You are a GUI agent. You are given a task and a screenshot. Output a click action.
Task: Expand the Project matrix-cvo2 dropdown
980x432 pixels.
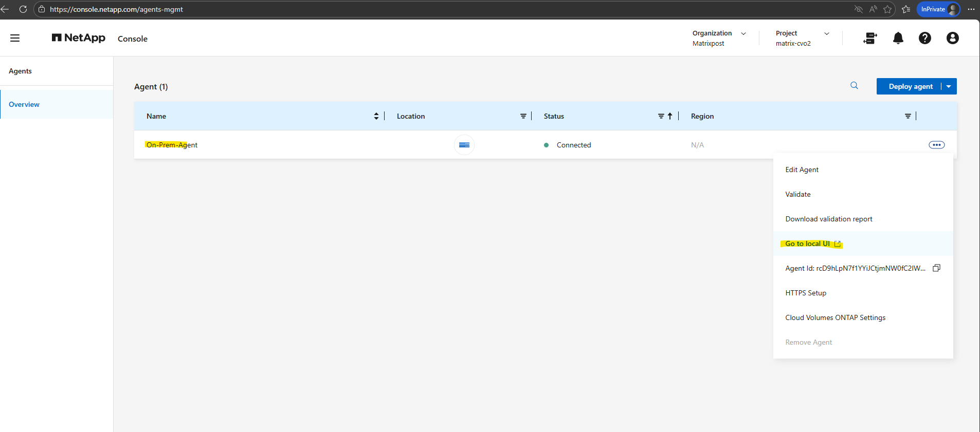(802, 38)
